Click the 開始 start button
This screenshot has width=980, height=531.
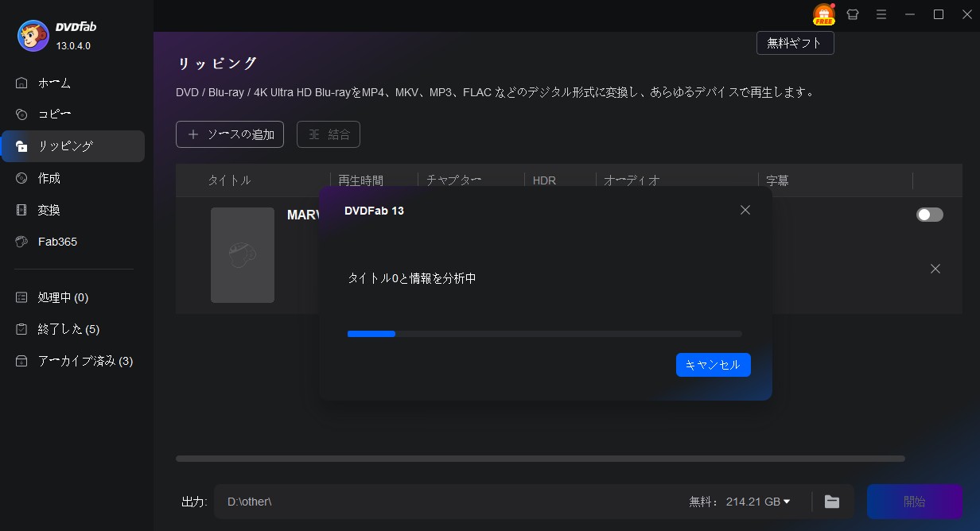click(915, 502)
